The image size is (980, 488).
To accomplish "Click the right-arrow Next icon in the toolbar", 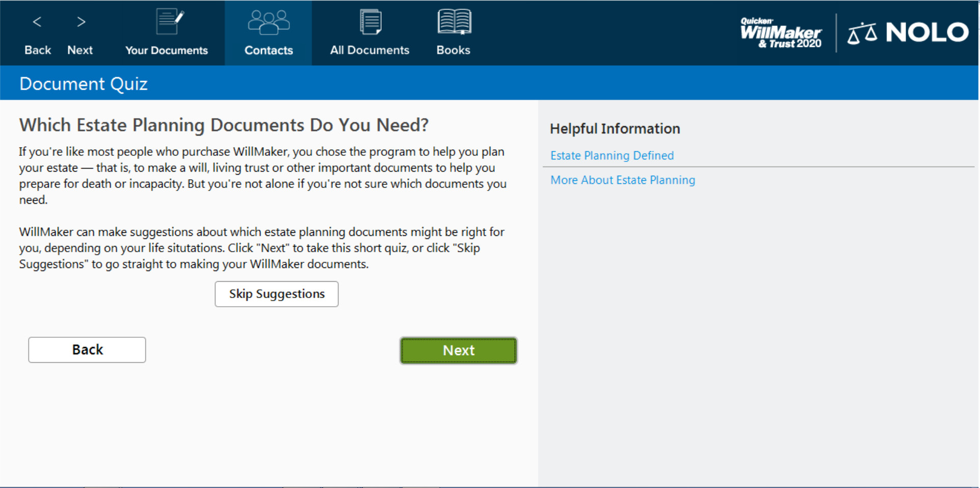I will coord(81,22).
